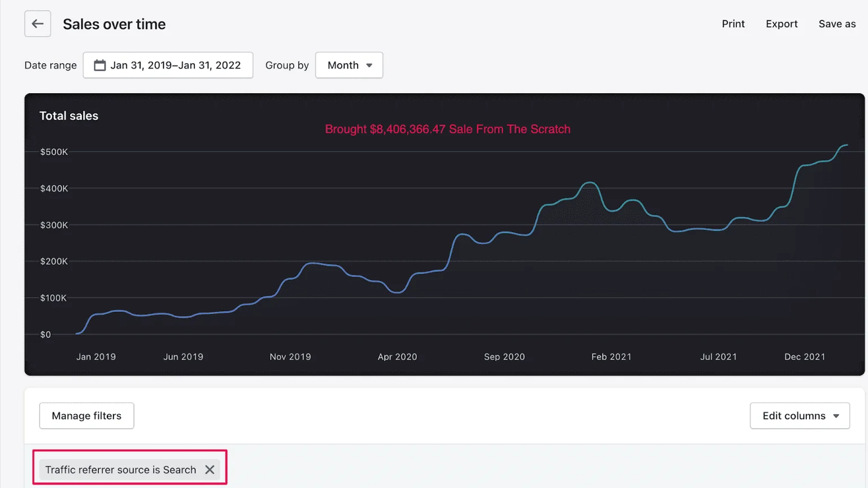
Task: Click the Feb 2021 axis label
Action: pyautogui.click(x=611, y=357)
